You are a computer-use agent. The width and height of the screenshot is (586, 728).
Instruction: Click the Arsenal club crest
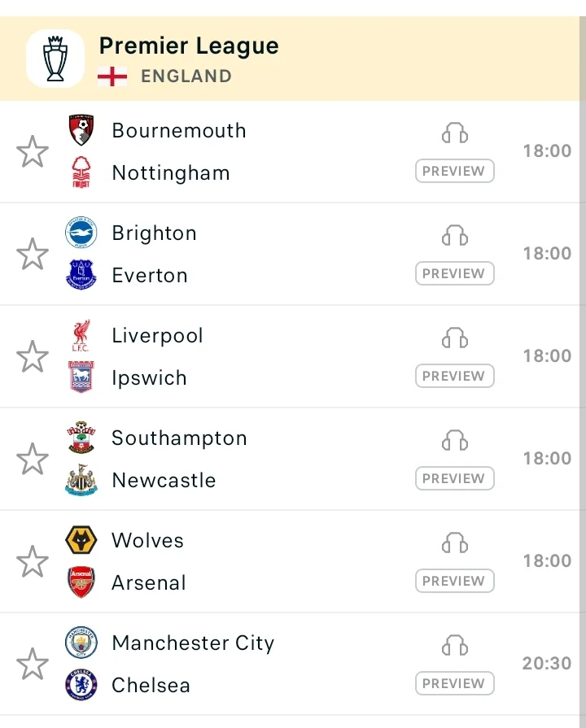(x=81, y=582)
